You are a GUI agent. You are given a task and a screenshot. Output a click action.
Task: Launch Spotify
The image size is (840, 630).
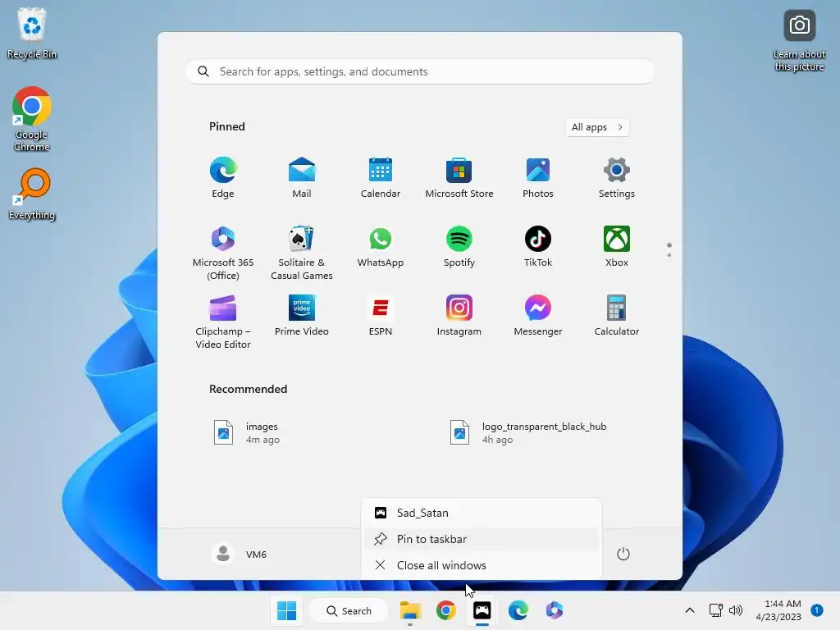pyautogui.click(x=459, y=247)
